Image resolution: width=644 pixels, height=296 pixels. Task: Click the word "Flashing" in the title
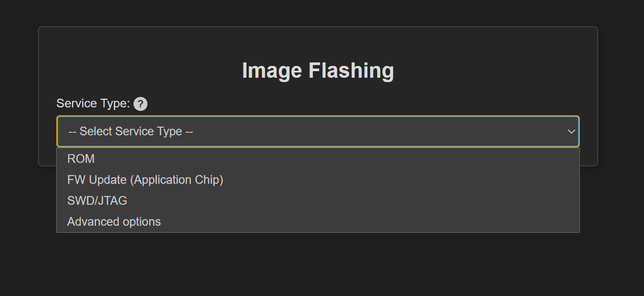351,70
